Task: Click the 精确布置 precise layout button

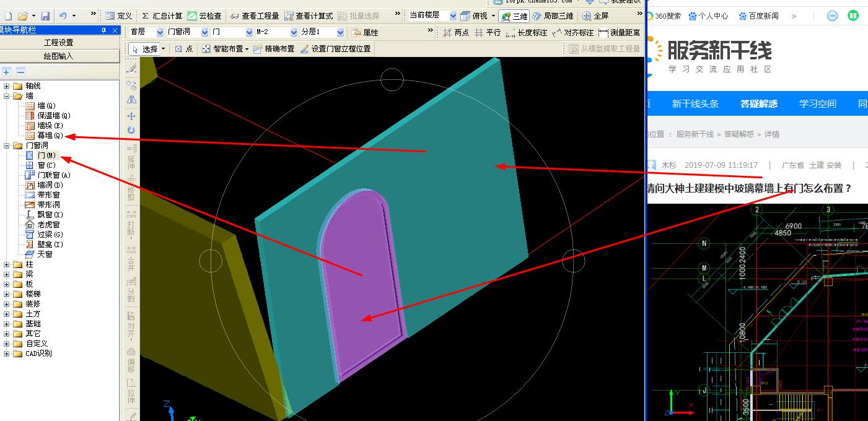Action: coord(273,49)
